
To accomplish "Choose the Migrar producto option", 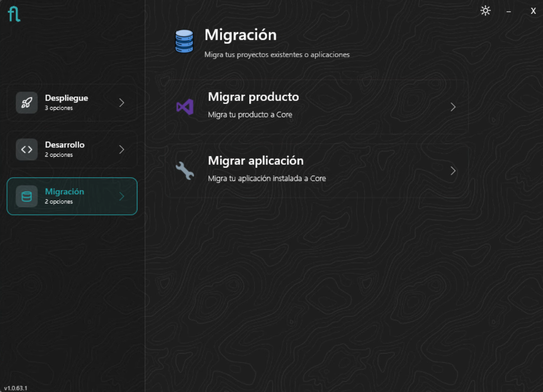I will [317, 107].
